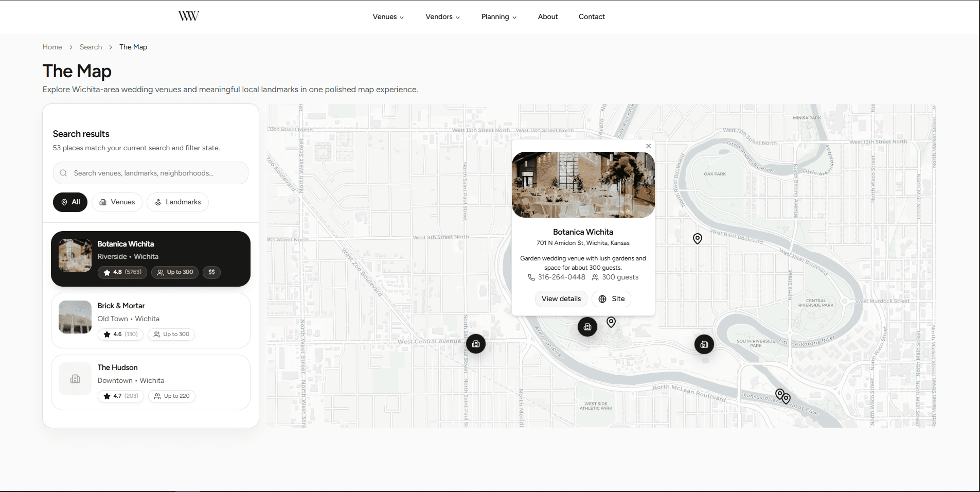Click the location pin near West River Boulevard
Viewport: 980px width, 492px height.
point(698,238)
